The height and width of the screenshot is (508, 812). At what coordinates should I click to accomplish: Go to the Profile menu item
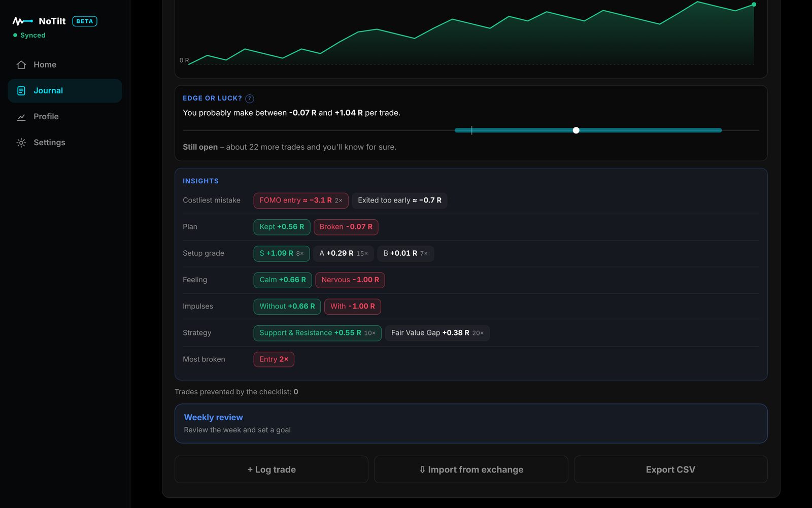click(65, 117)
